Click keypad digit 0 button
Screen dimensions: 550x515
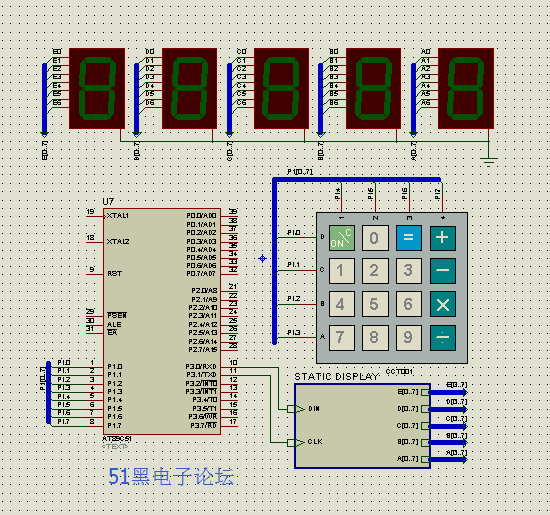point(375,238)
